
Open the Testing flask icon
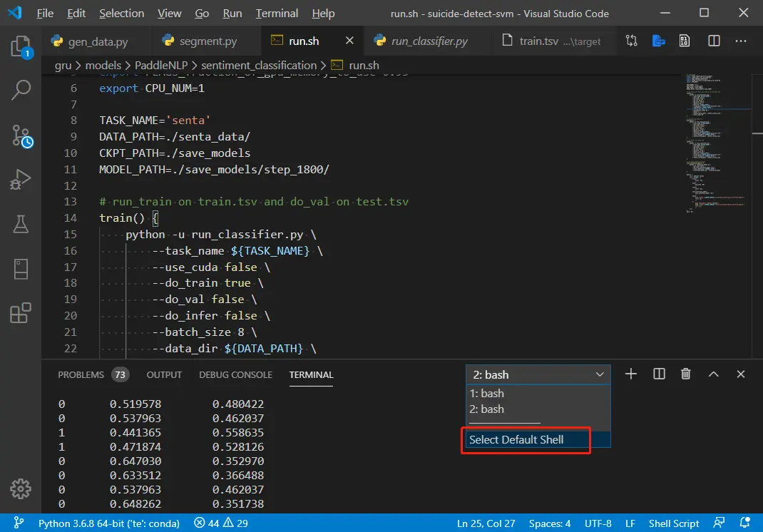pyautogui.click(x=21, y=224)
